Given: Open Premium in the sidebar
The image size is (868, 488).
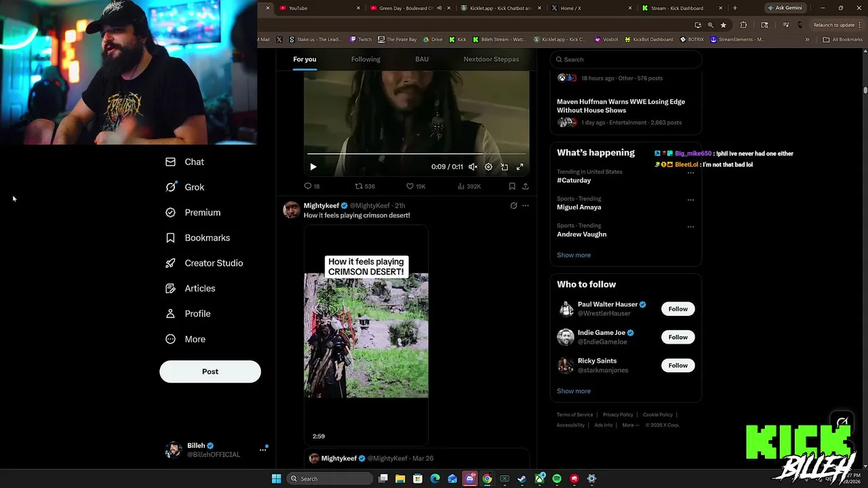Looking at the screenshot, I should [x=193, y=212].
